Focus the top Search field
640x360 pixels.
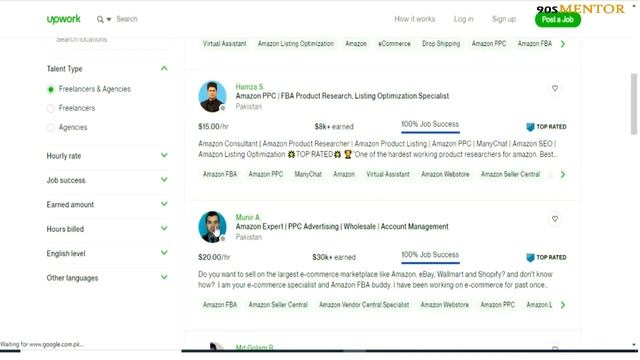127,19
